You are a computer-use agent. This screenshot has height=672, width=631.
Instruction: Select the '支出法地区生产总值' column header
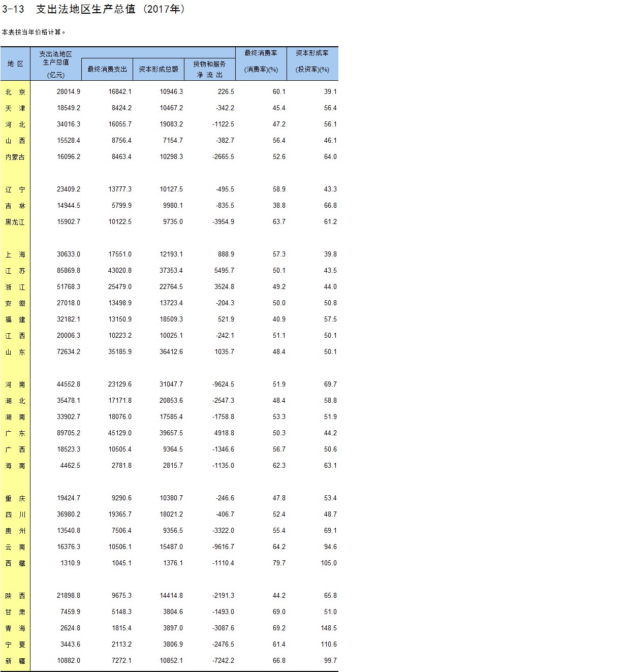coord(56,64)
